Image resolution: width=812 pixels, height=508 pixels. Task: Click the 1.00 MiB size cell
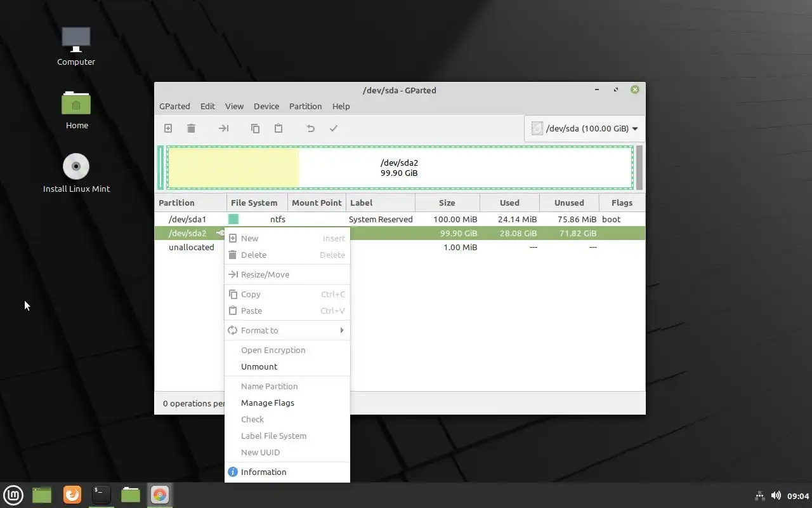[x=461, y=247]
